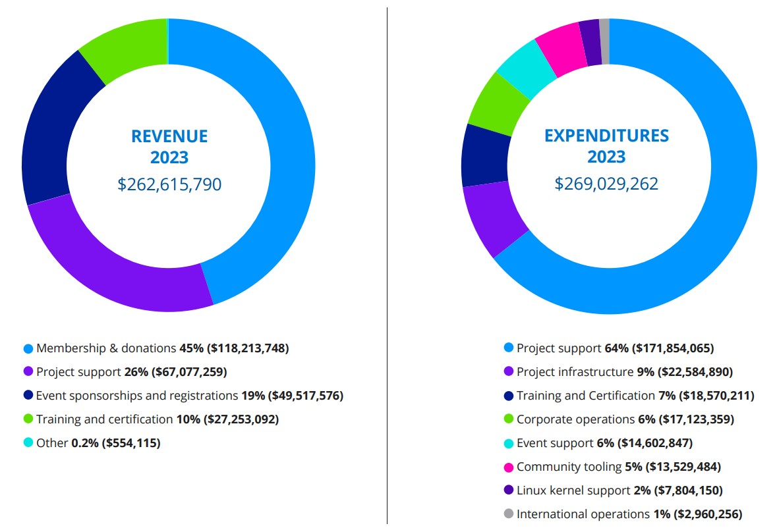775x532 pixels.
Task: Click the $262,615,790 revenue total
Action: pos(169,184)
